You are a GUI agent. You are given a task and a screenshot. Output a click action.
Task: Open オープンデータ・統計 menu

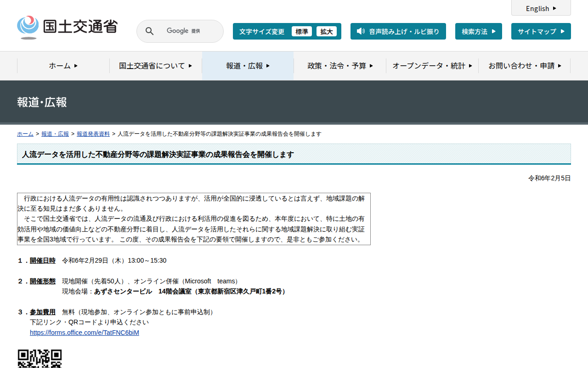point(432,66)
